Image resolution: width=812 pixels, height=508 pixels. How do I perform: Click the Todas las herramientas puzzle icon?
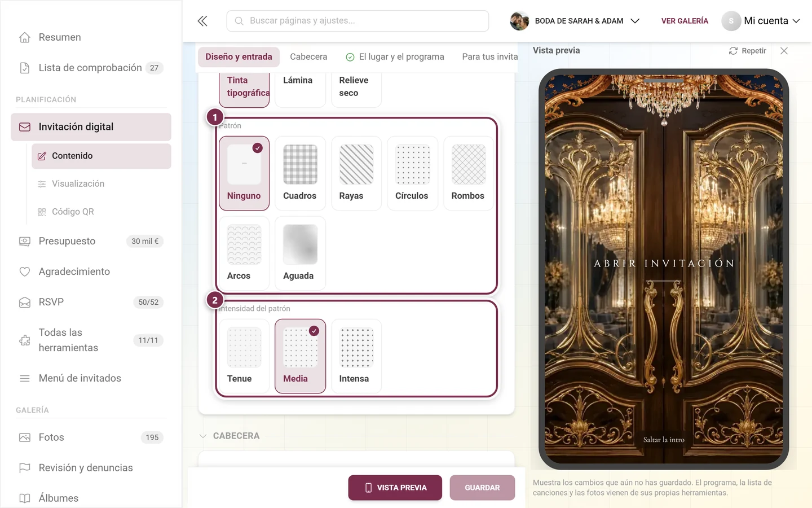[25, 340]
